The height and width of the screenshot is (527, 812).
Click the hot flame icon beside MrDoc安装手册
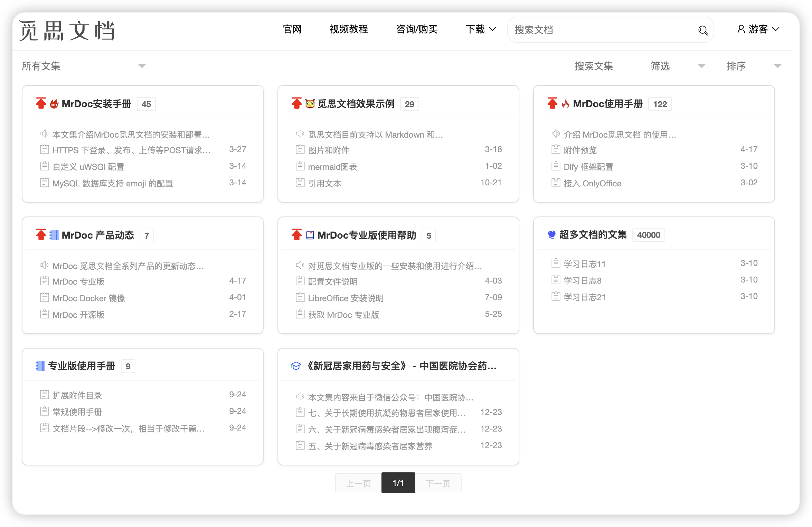(54, 103)
